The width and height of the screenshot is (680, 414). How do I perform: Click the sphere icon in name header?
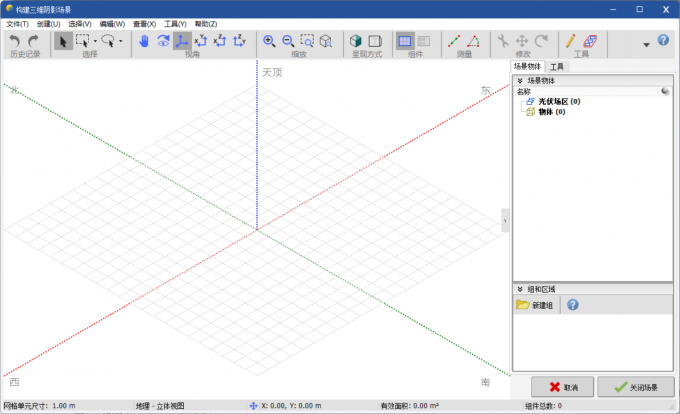coord(665,91)
